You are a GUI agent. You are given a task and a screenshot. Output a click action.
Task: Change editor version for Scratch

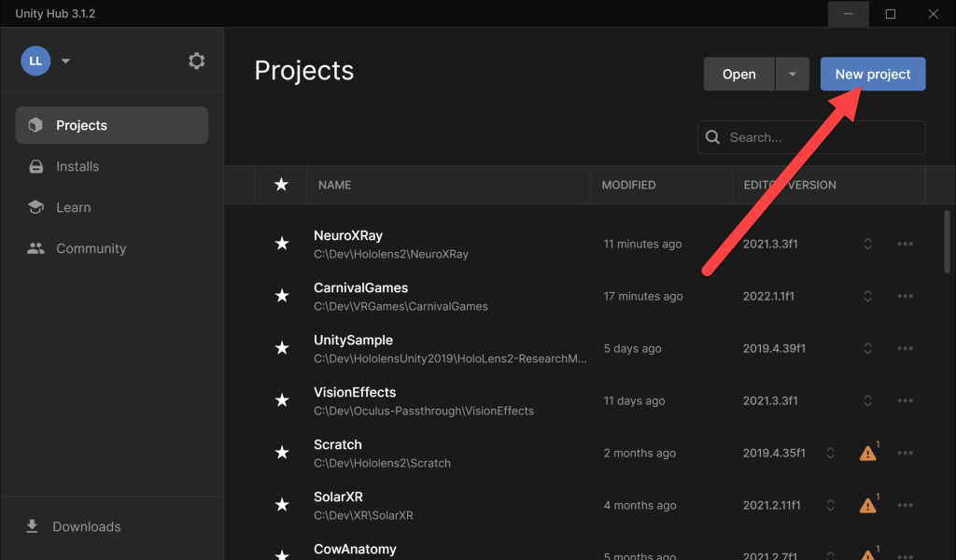[x=830, y=453]
